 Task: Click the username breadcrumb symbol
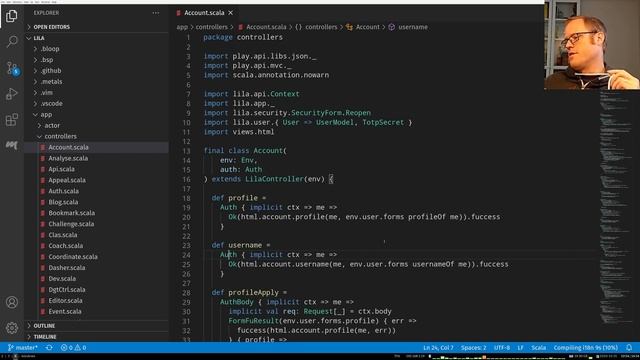click(408, 27)
